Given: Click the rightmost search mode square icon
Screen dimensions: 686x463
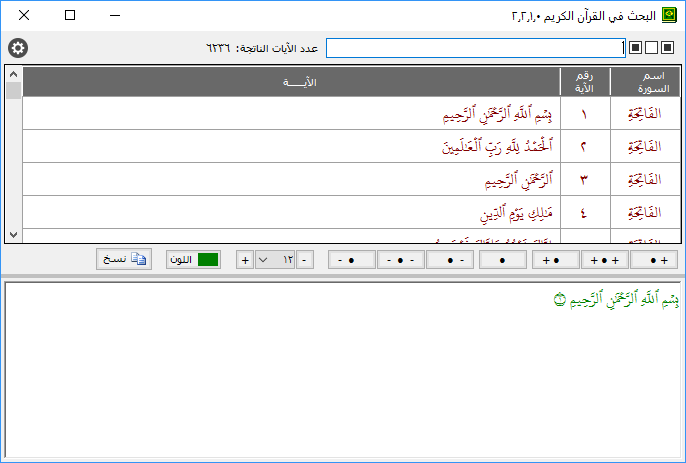Looking at the screenshot, I should tap(668, 47).
